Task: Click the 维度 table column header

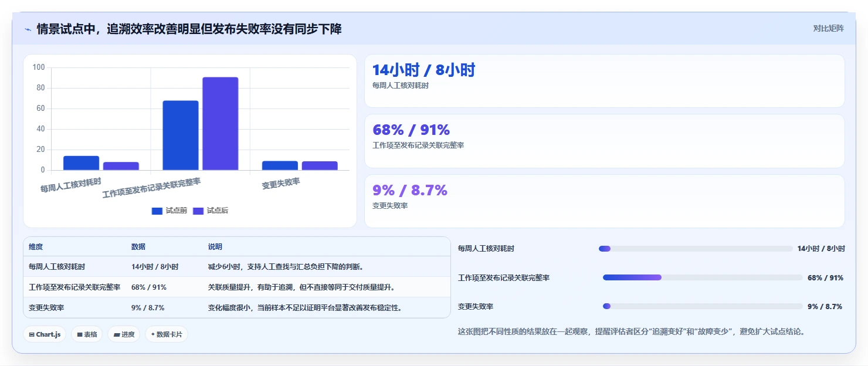Action: pyautogui.click(x=36, y=247)
